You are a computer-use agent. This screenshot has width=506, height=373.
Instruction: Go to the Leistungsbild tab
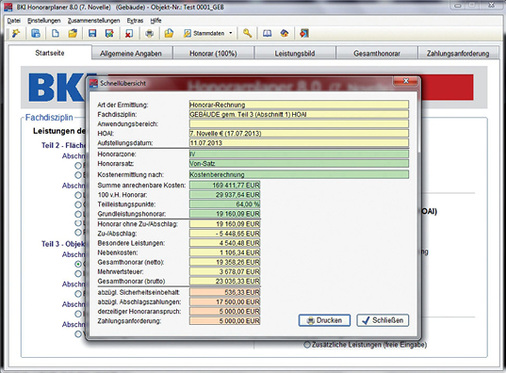(x=295, y=53)
